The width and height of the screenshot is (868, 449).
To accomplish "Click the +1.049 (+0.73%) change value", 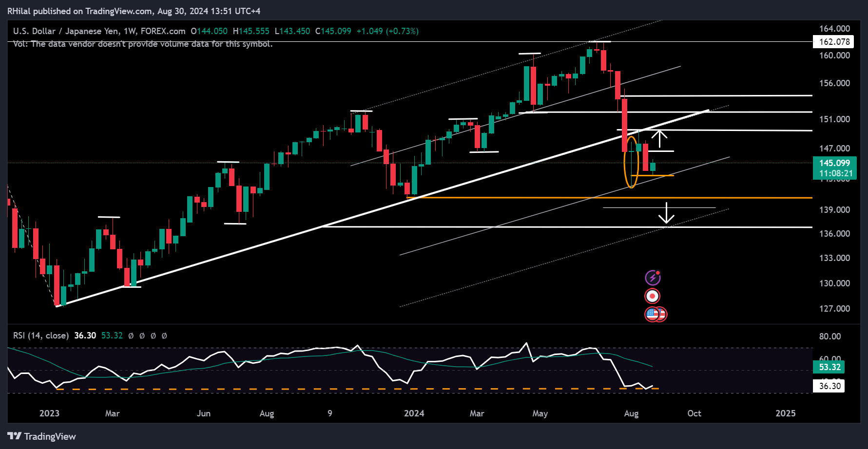I will click(x=387, y=31).
